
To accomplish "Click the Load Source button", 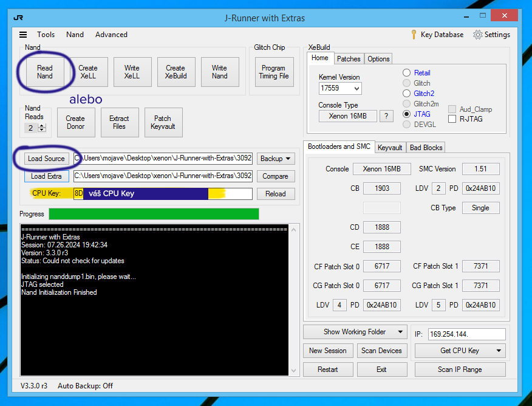I will (46, 159).
